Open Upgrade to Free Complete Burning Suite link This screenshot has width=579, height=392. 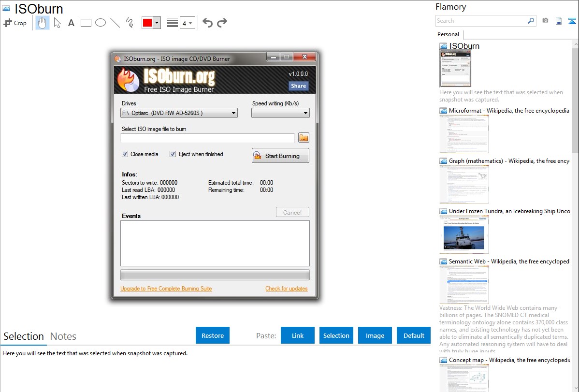coord(166,289)
